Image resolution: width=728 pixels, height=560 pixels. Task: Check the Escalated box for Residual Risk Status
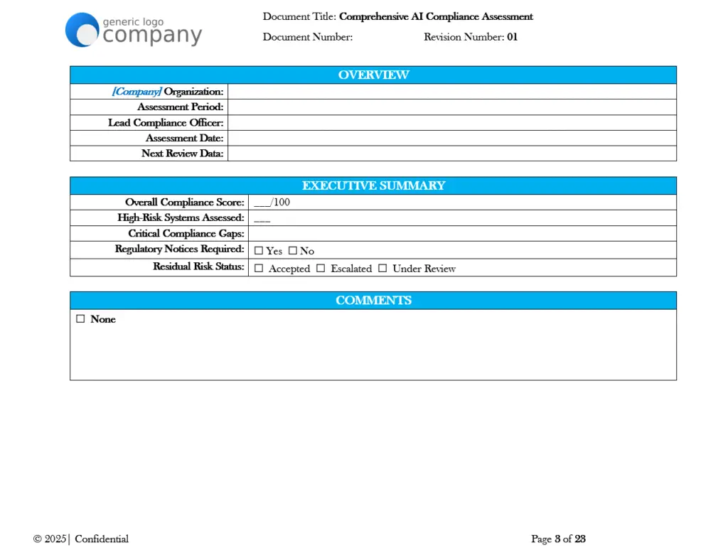pos(321,268)
